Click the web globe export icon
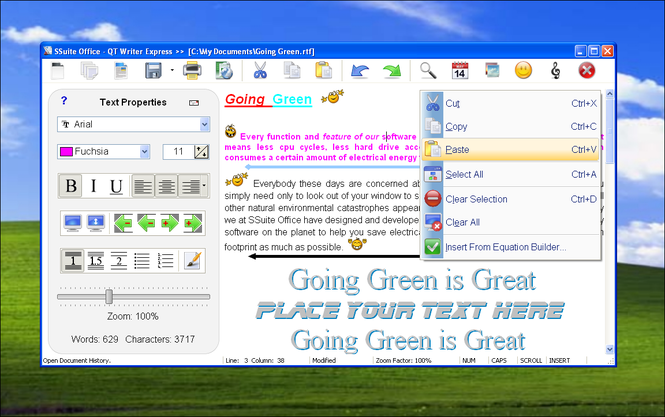 tap(224, 70)
